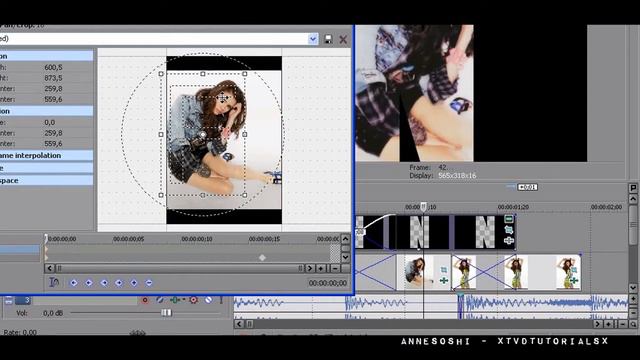Save the Pan/Crop preset with the floppy disk icon
Screen dimensions: 640x360
click(x=328, y=39)
